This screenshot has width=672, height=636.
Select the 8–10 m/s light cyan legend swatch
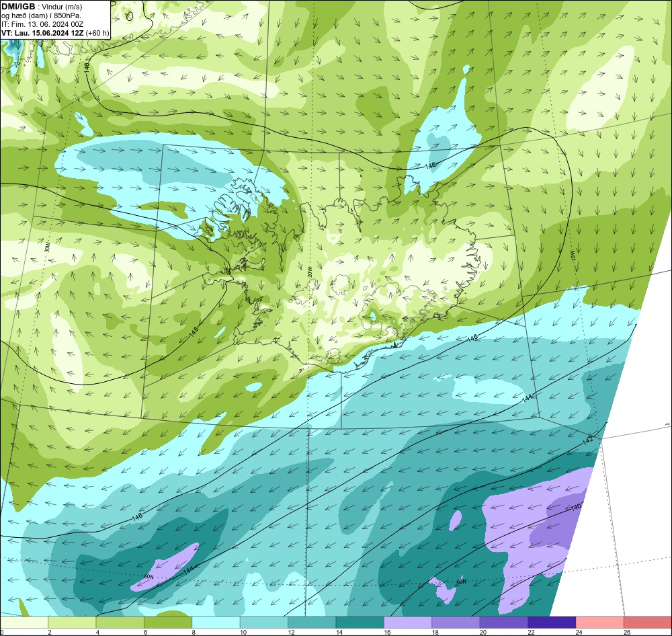pos(216,623)
